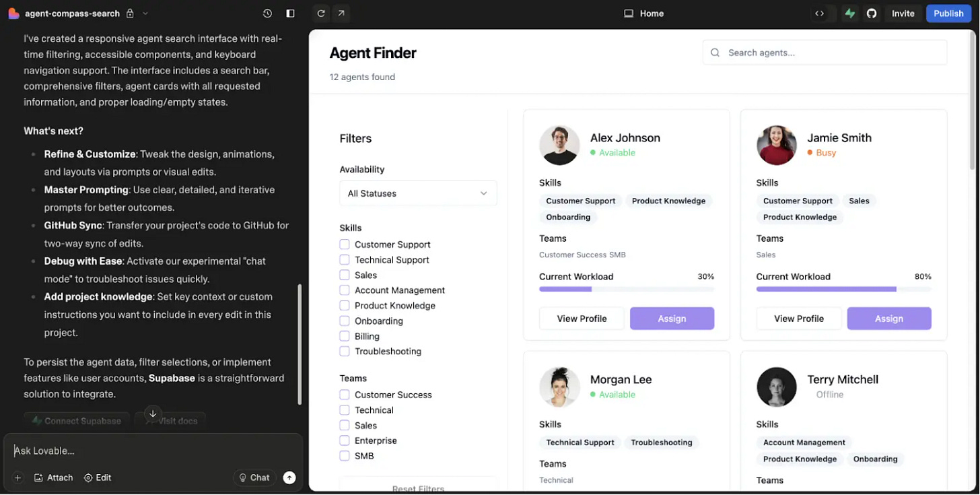Image resolution: width=980 pixels, height=495 pixels.
Task: Focus the Search agents input field
Action: (825, 53)
